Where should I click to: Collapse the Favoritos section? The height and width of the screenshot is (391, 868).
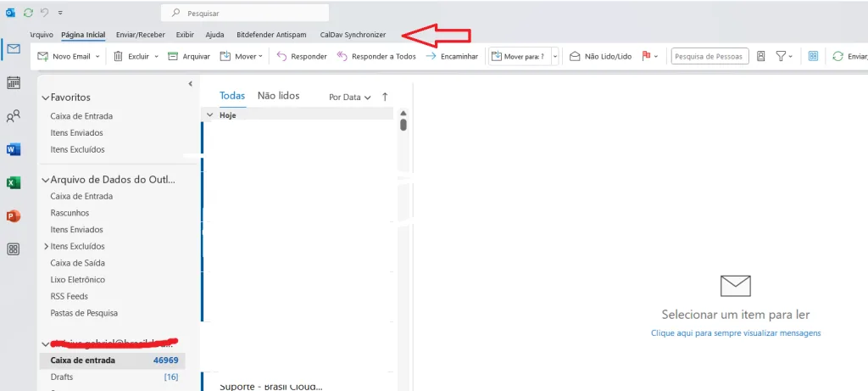[x=46, y=98]
